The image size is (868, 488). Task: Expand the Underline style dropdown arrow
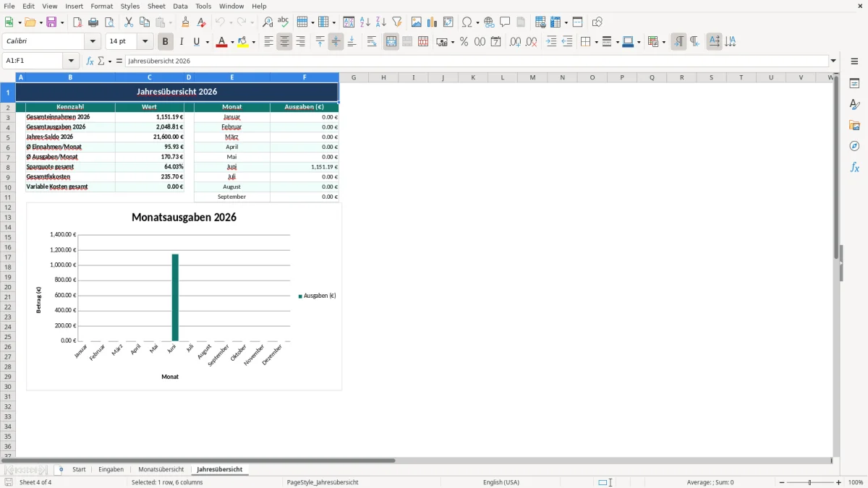tap(207, 42)
